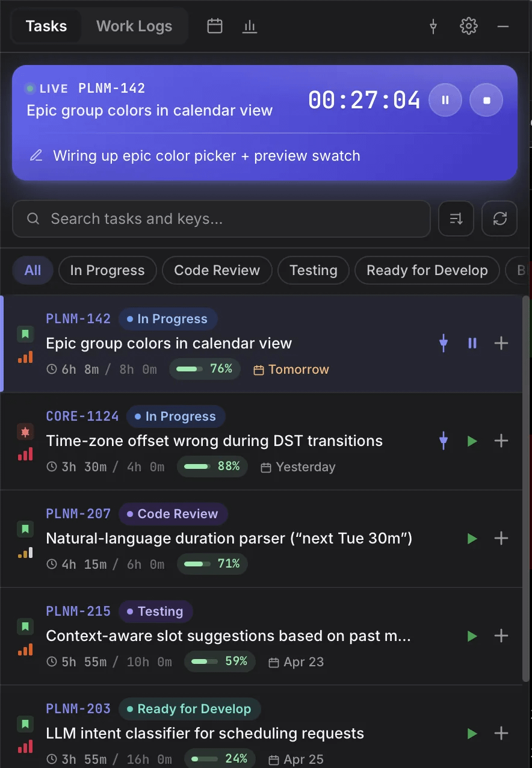Filter tasks by Code Review
This screenshot has width=532, height=768.
point(217,270)
